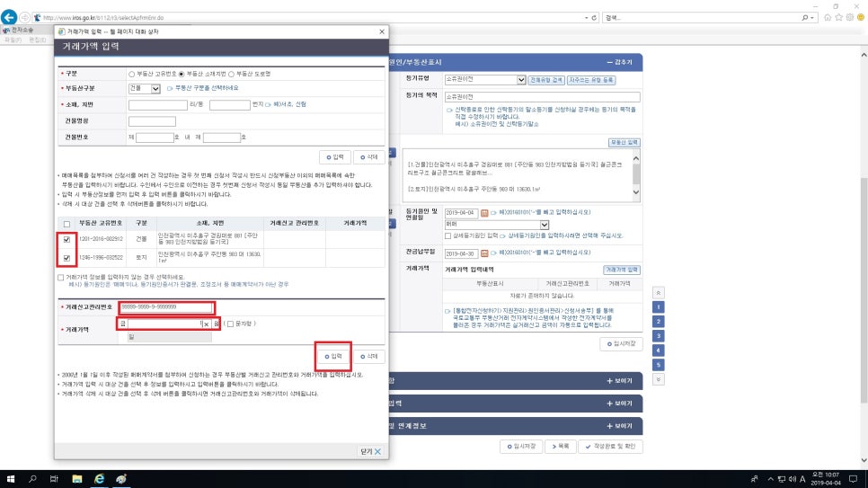Image resolution: width=868 pixels, height=488 pixels.
Task: Click the 작성완료 및 확인 button
Action: (610, 447)
